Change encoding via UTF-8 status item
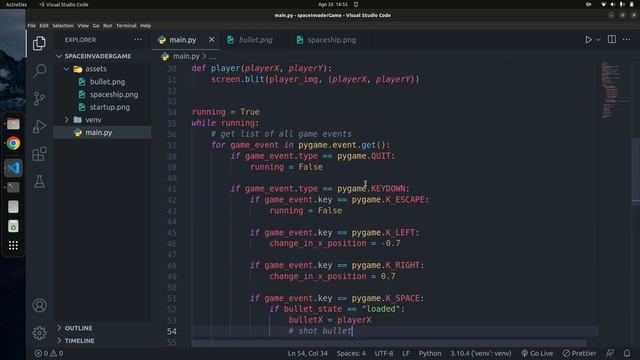 coord(384,353)
